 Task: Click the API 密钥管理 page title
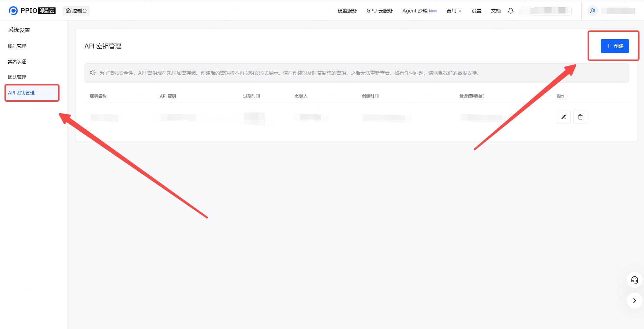[103, 46]
